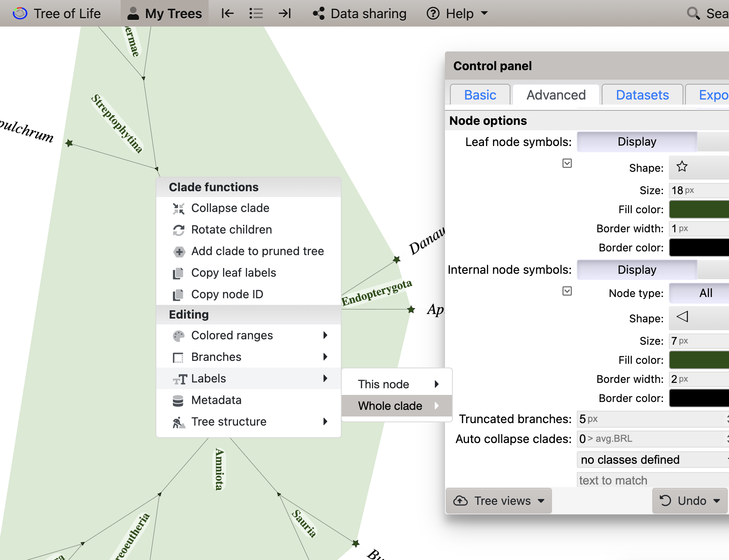Switch to the Advanced tab
Viewport: 729px width, 560px height.
[x=556, y=95]
